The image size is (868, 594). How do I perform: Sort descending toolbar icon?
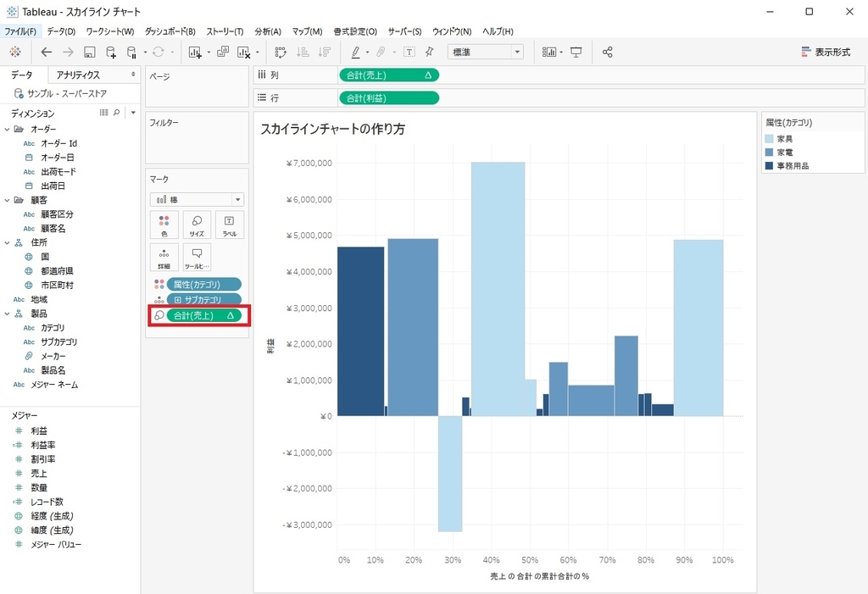tap(325, 52)
